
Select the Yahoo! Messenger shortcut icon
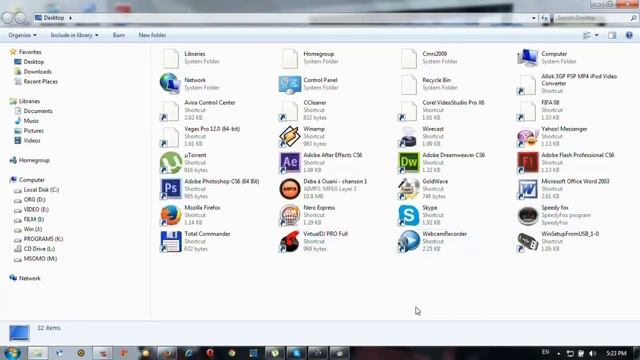[527, 138]
